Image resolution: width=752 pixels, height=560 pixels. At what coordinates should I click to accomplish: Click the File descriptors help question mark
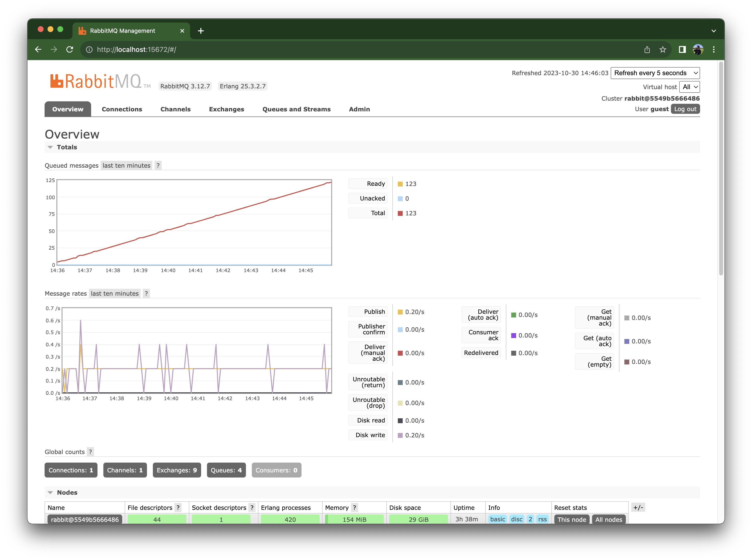pos(178,507)
